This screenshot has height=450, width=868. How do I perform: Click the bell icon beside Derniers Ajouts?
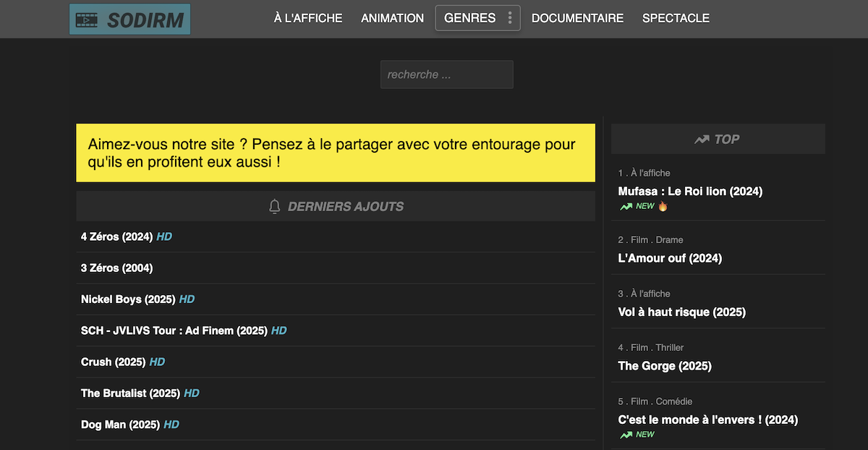(274, 207)
